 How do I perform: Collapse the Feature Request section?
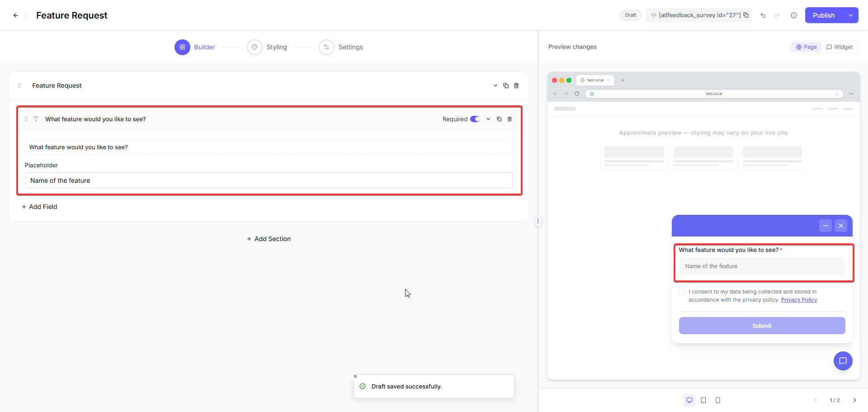pos(495,85)
